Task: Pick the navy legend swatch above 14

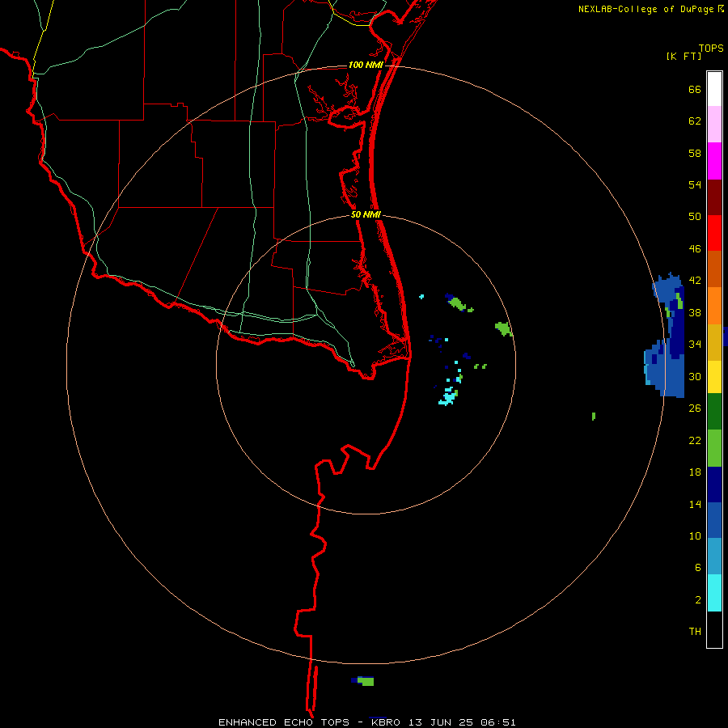Action: 714,485
